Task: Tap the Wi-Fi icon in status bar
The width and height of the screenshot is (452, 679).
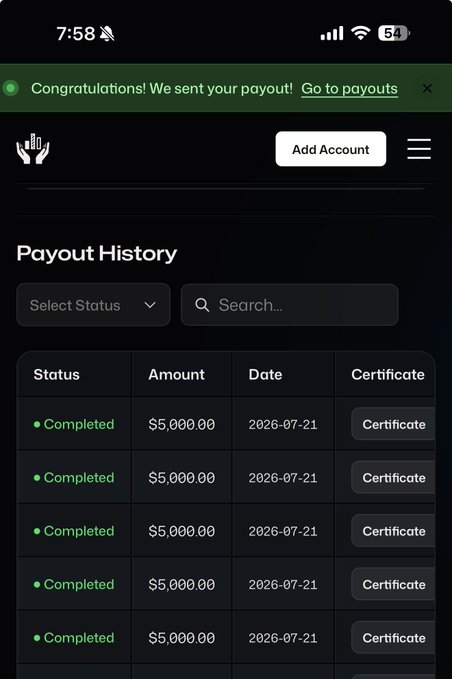Action: (x=360, y=33)
